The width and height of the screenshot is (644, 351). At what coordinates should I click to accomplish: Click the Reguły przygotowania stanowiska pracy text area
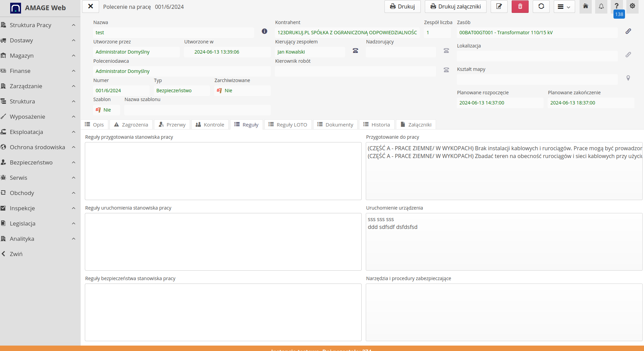click(223, 171)
